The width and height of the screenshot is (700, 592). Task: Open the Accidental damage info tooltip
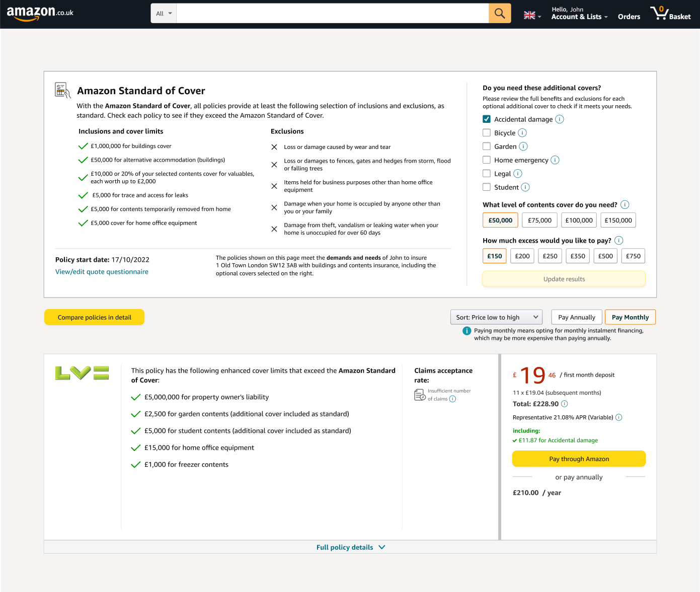pos(560,119)
